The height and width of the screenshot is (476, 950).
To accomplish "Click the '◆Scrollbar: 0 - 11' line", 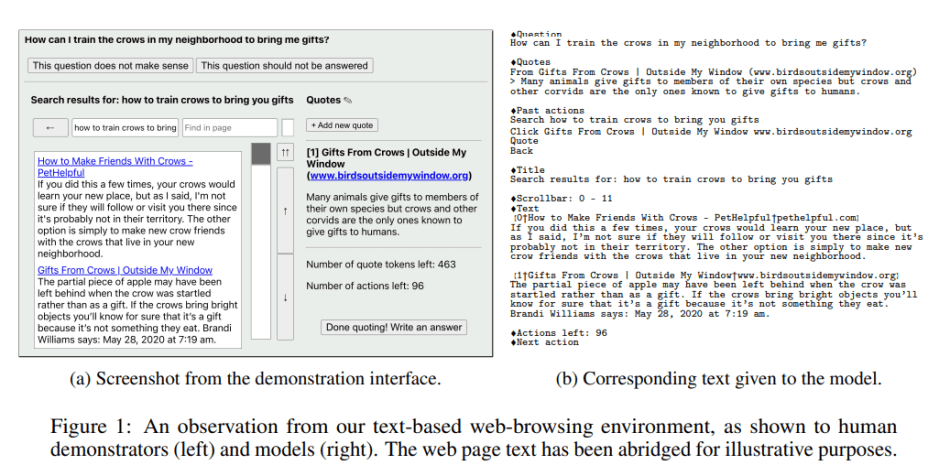I will point(562,198).
